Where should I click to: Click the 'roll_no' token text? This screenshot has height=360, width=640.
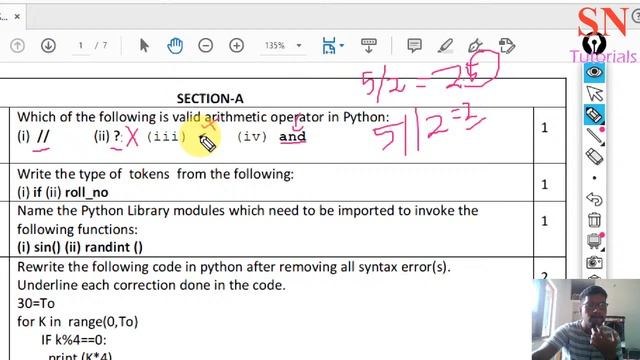click(87, 192)
